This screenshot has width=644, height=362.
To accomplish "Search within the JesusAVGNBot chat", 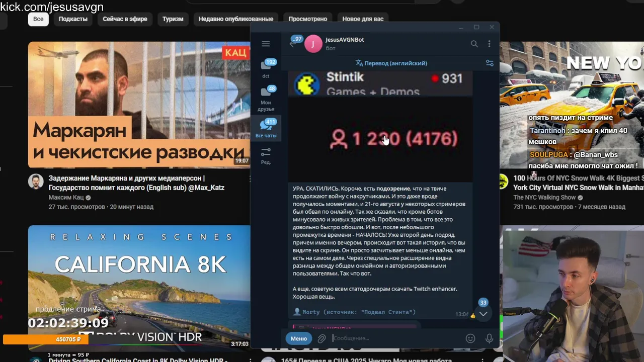I will [x=474, y=44].
